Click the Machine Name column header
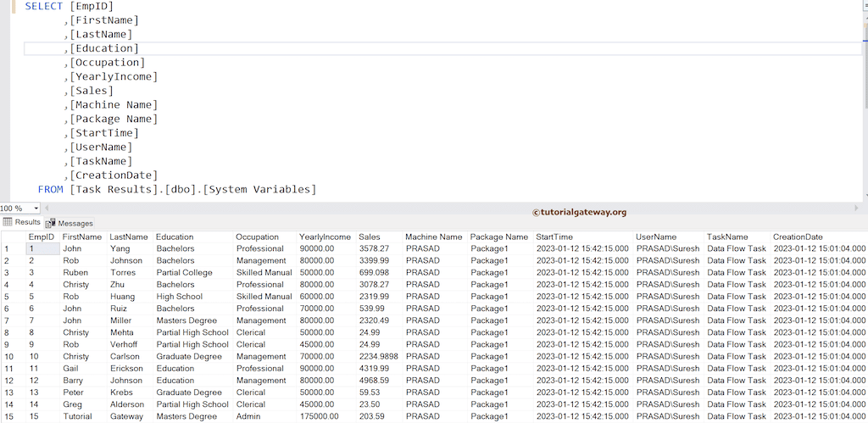This screenshot has height=423, width=868. pos(435,237)
